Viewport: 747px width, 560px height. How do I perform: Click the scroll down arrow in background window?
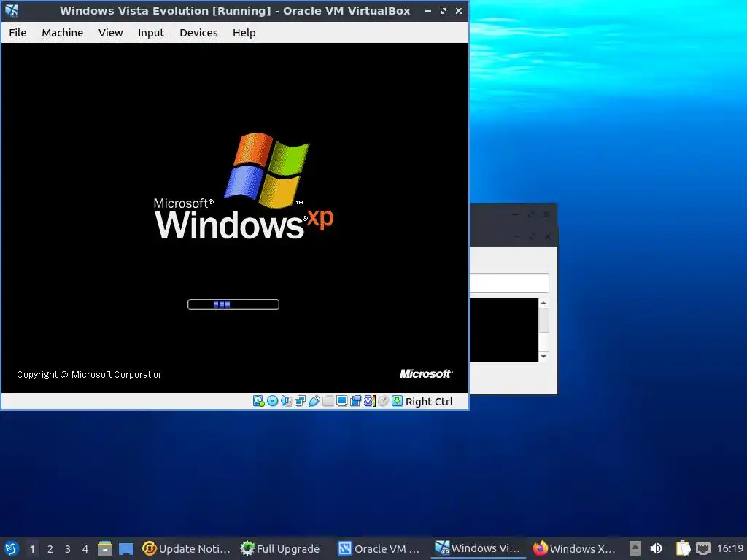pyautogui.click(x=543, y=357)
